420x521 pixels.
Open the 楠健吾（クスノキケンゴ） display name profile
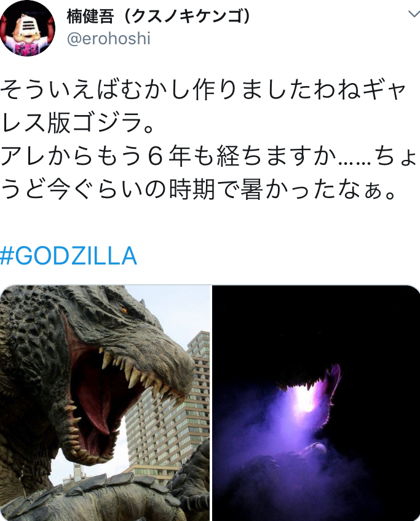pos(158,16)
